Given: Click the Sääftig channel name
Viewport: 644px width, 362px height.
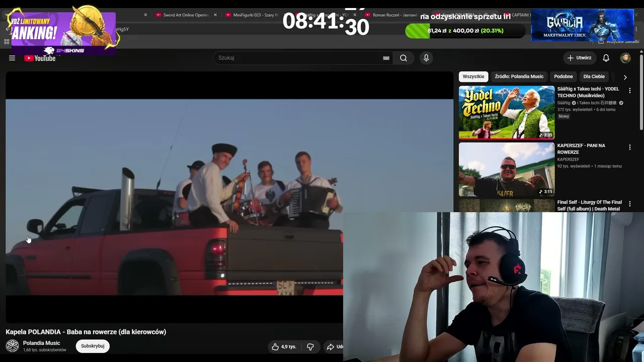Looking at the screenshot, I should click(x=563, y=103).
